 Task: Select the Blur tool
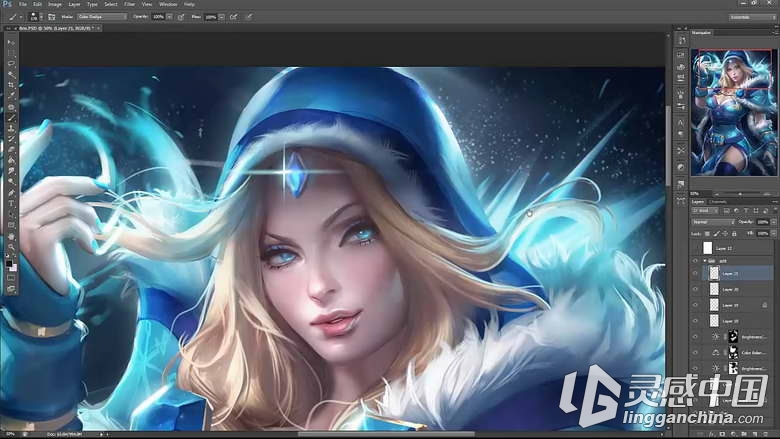pos(11,171)
